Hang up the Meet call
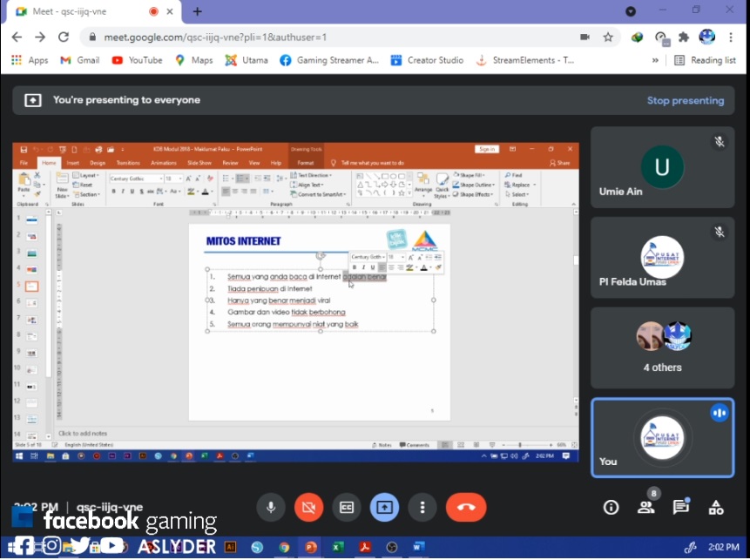 tap(466, 508)
